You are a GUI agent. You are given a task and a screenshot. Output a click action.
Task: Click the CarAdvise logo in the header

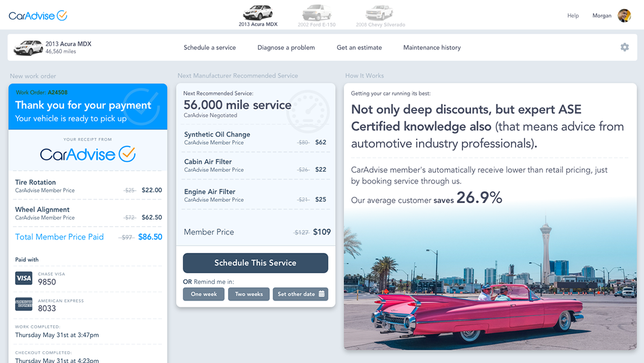(38, 16)
